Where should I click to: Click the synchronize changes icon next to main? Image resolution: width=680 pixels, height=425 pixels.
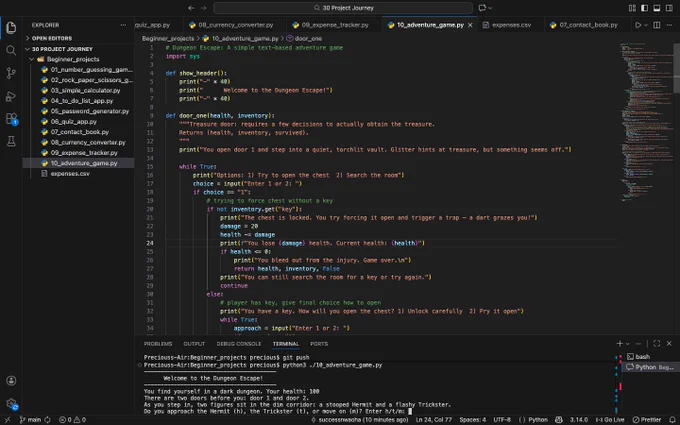[47, 419]
